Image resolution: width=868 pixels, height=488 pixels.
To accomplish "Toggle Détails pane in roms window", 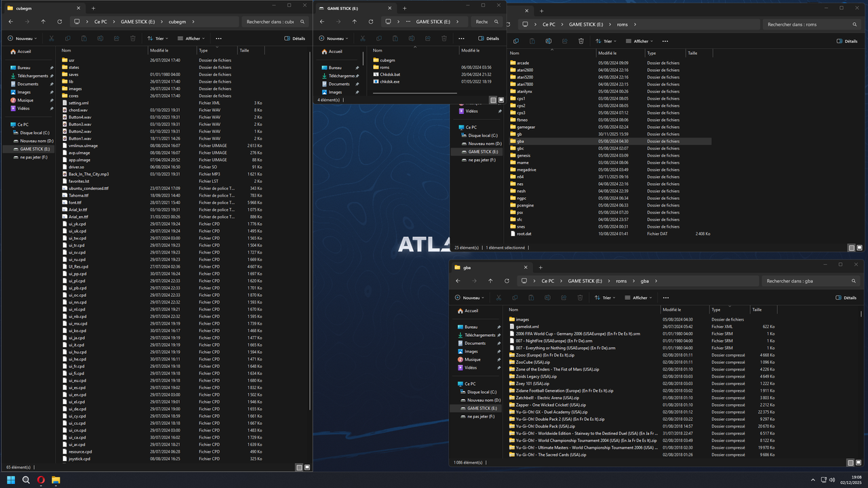I will [847, 41].
